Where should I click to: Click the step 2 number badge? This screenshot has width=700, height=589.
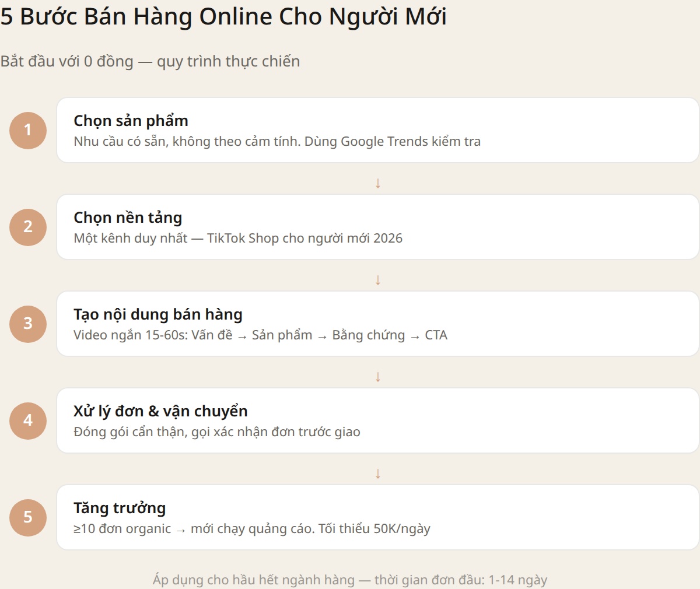[28, 227]
